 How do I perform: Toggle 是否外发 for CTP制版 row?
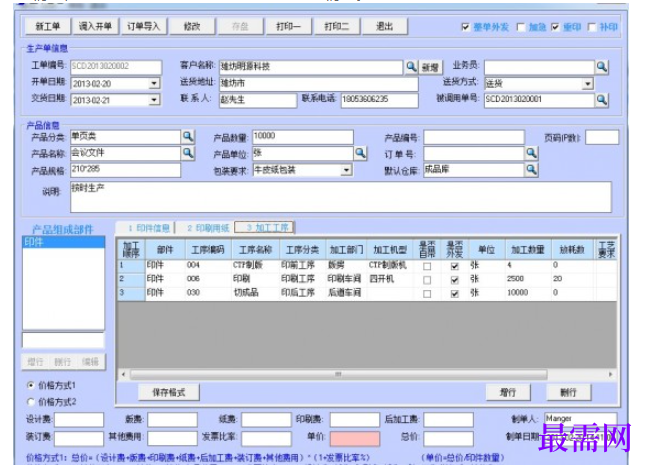point(455,266)
